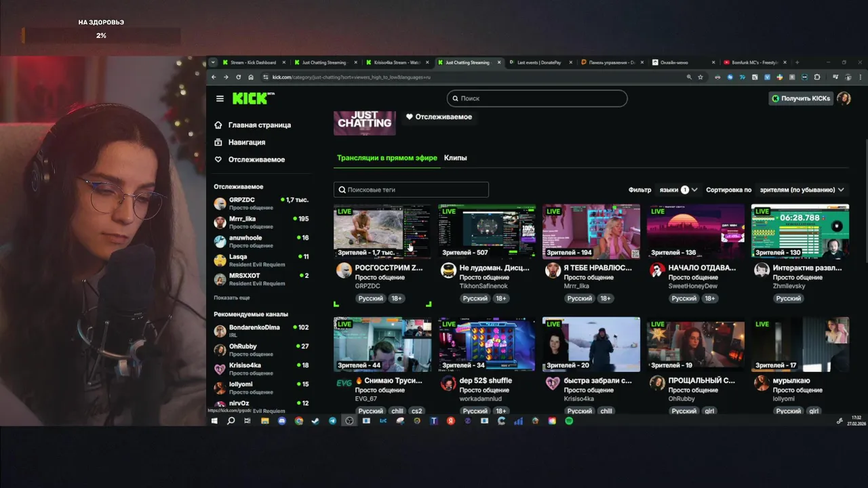Expand the языки languages filter dropdown
This screenshot has height=488, width=868.
click(678, 190)
